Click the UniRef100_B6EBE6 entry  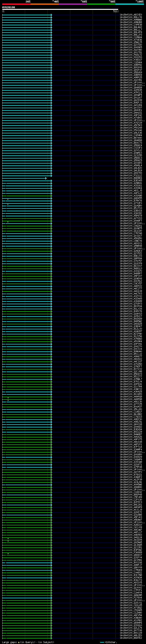click(131, 178)
